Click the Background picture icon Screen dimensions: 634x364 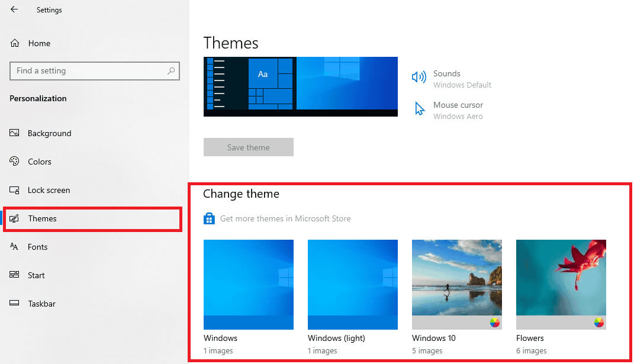click(14, 133)
